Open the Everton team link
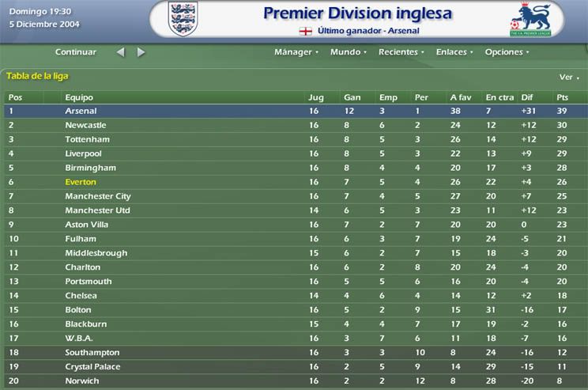 [x=81, y=182]
